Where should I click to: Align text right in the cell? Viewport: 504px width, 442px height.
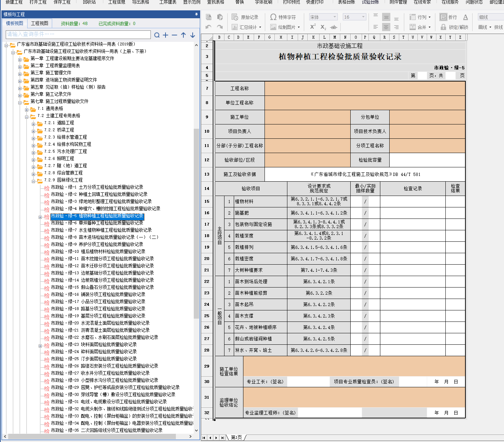coord(396,27)
